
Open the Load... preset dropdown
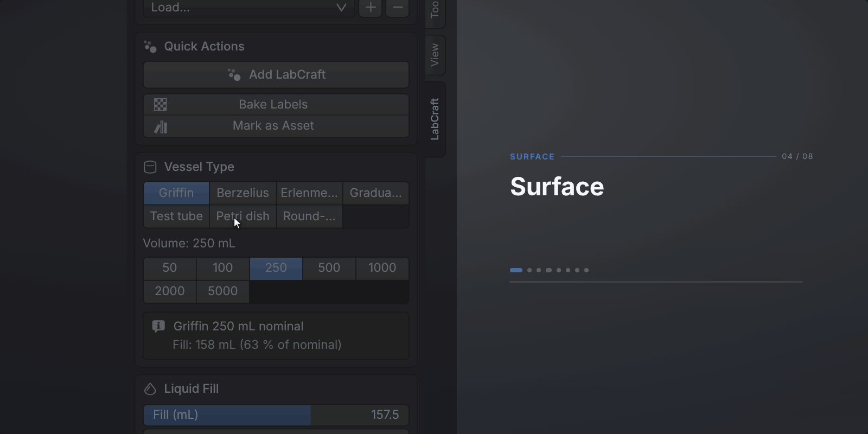(x=249, y=8)
